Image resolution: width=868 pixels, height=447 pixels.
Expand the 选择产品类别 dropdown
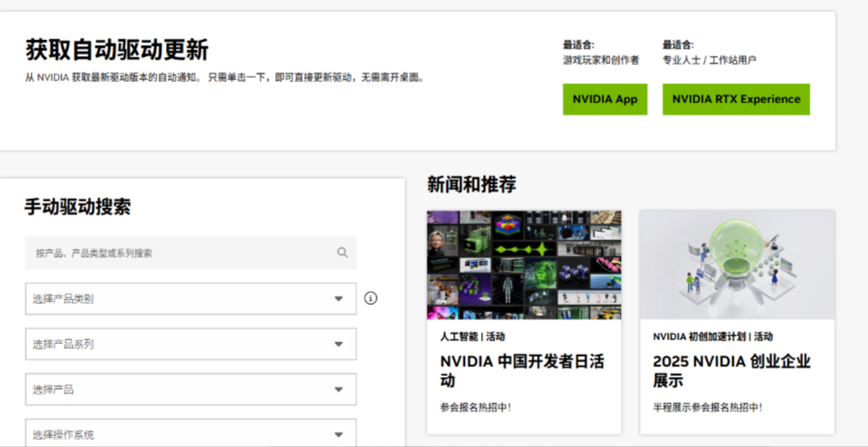pos(190,298)
